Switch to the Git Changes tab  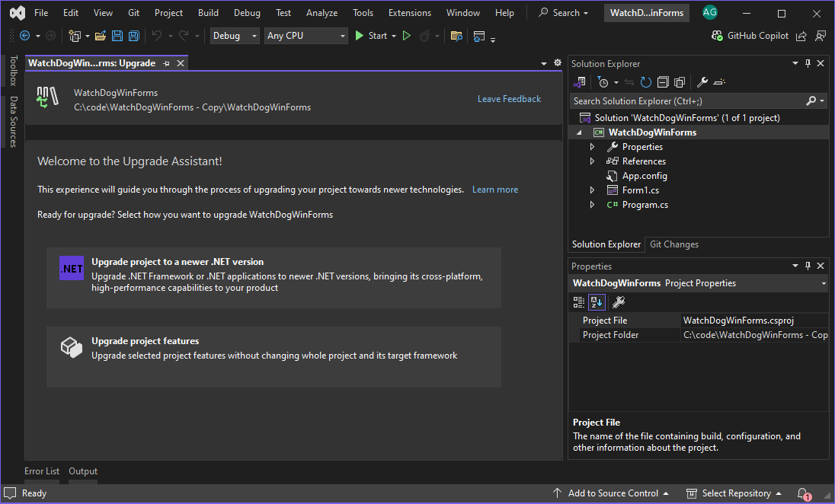coord(674,244)
